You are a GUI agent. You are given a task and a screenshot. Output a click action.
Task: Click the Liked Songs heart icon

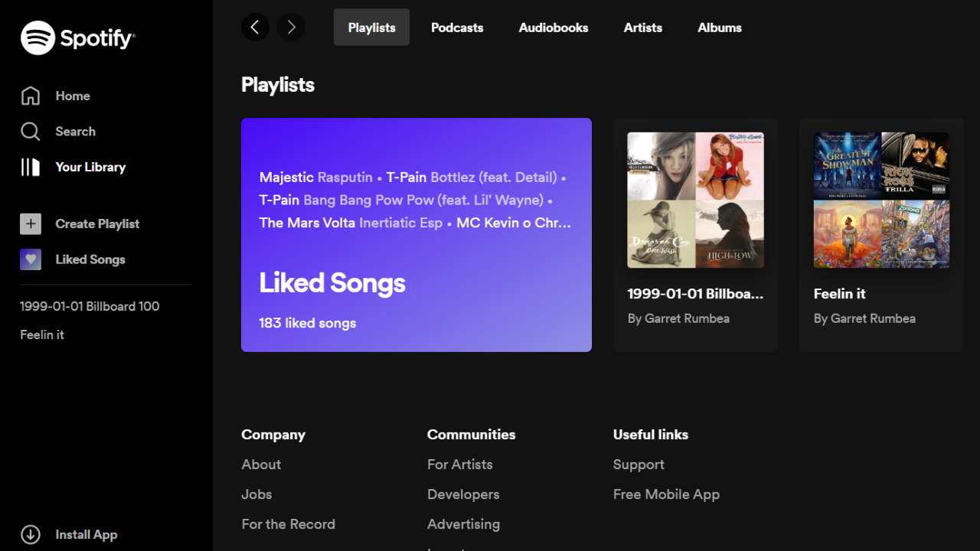[31, 259]
